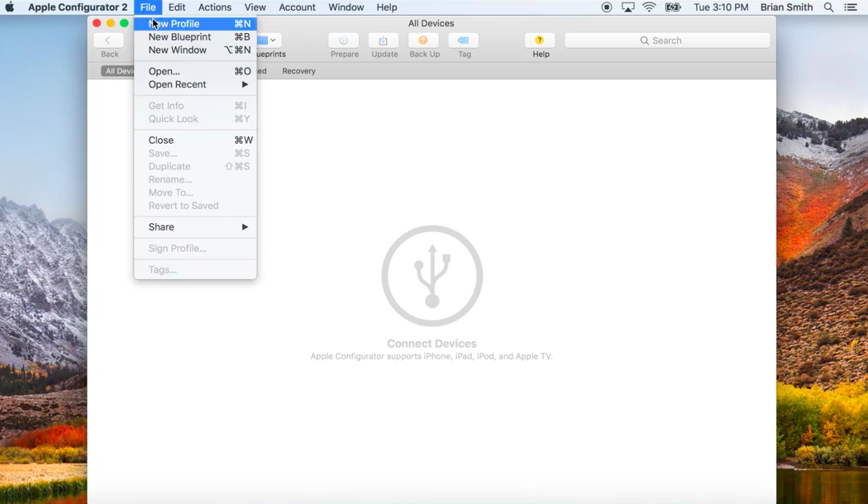
Task: Open the Apple logo menu
Action: pos(10,7)
